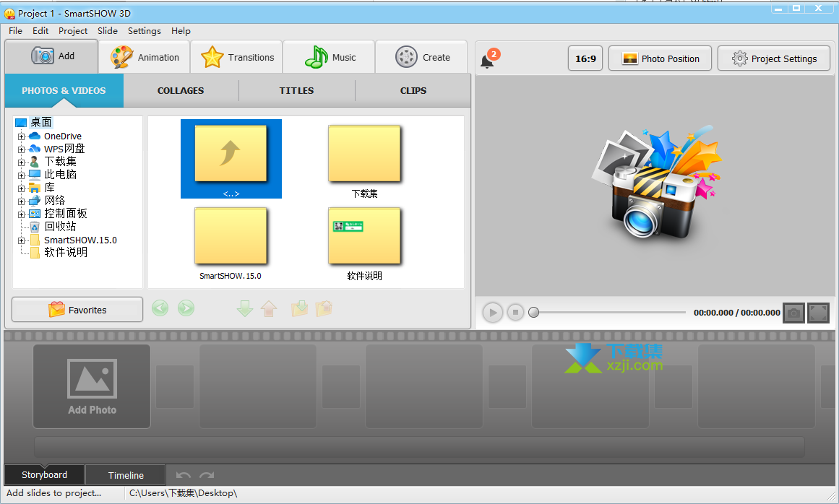
Task: Open the Help menu
Action: pos(181,31)
